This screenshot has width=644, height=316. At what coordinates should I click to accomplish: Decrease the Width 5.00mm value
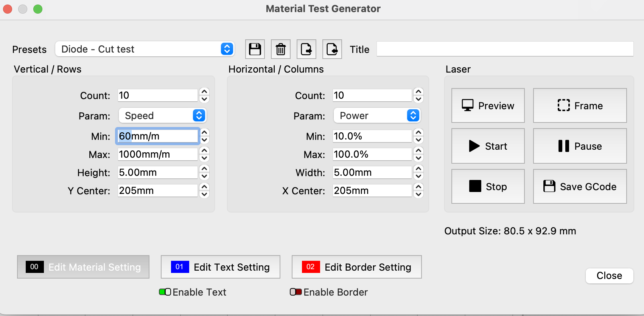coord(418,177)
